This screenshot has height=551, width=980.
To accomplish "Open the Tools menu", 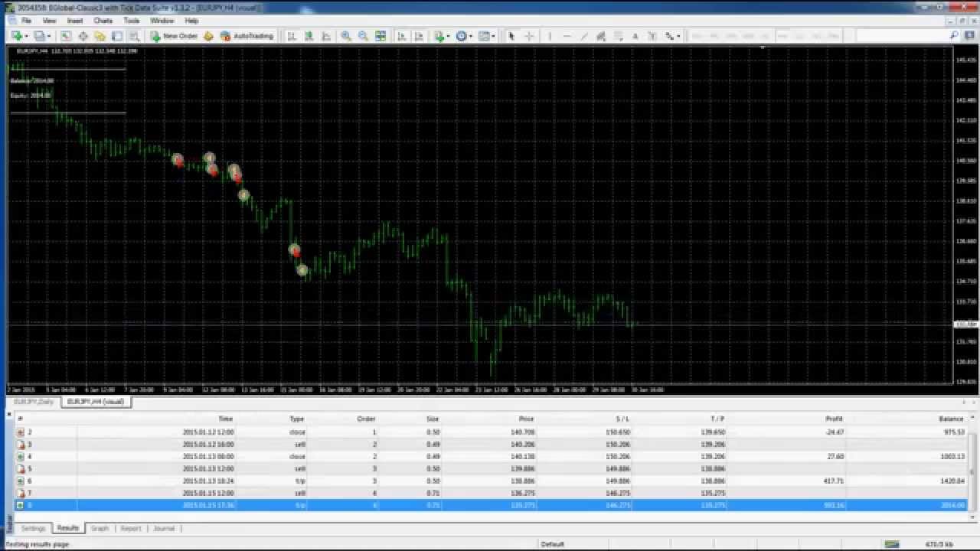I will tap(132, 21).
